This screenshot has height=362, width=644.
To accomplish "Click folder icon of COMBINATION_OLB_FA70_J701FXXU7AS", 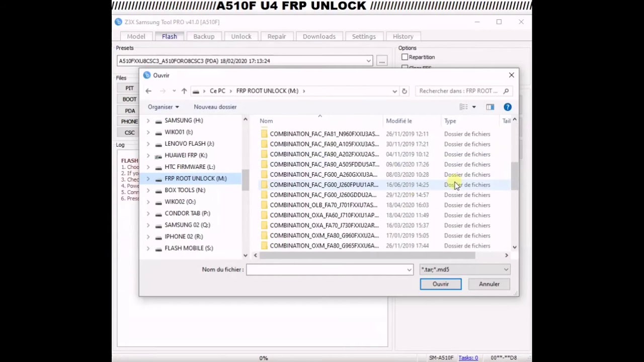I will 264,205.
